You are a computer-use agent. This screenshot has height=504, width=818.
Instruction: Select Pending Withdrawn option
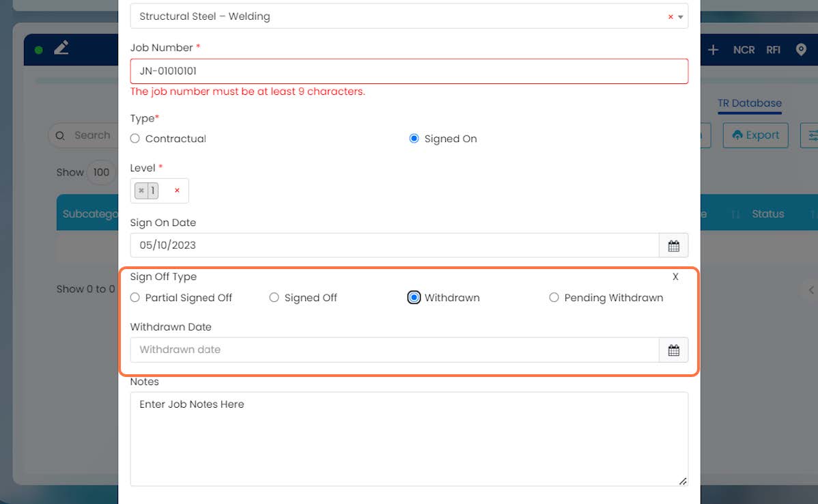click(x=554, y=297)
